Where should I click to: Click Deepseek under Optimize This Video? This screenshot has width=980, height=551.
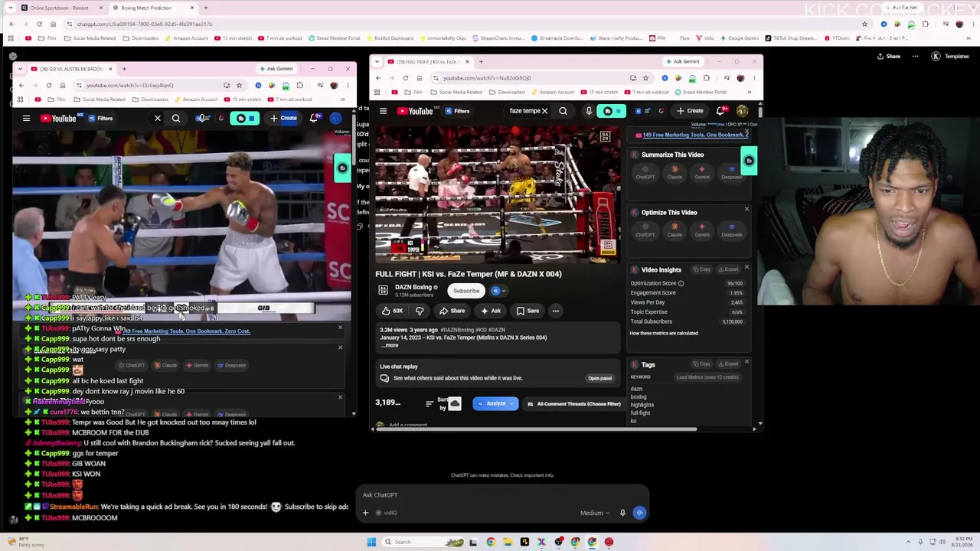[731, 230]
